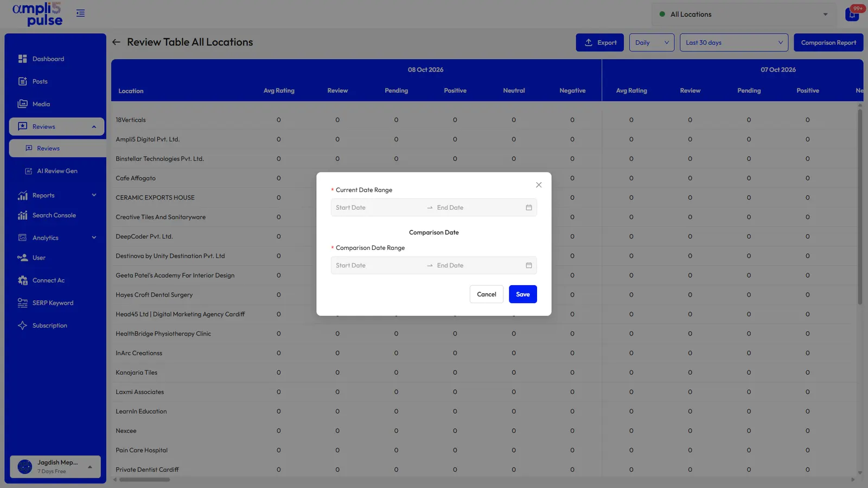Click Cancel in the dialog

coord(487,294)
